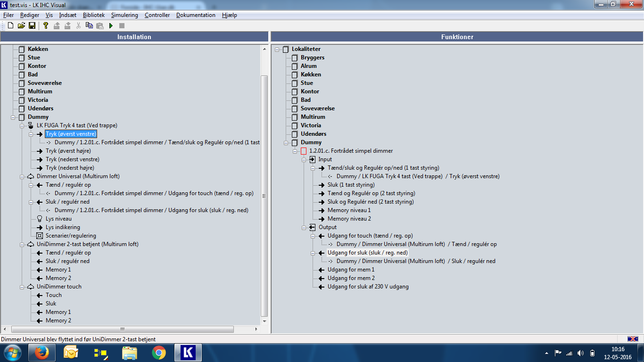Image resolution: width=644 pixels, height=362 pixels.
Task: Select Sluk (1 tast styring) input
Action: pos(351,185)
